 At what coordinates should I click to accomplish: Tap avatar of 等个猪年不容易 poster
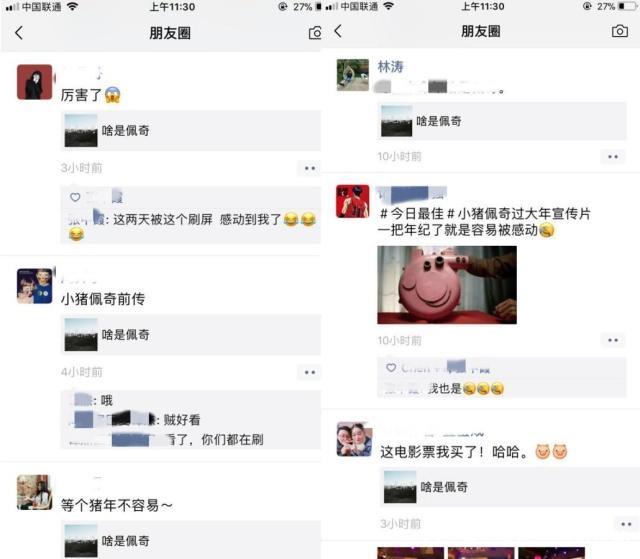coord(35,492)
